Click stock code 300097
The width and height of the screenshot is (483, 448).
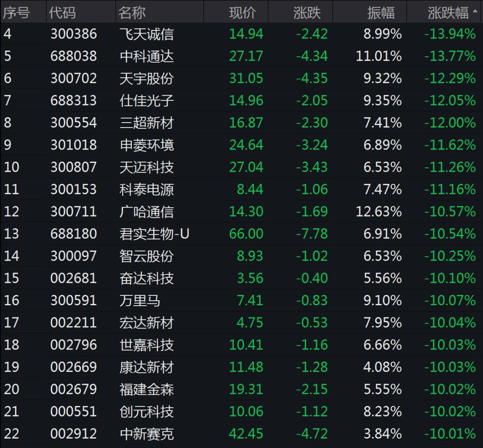click(x=74, y=256)
